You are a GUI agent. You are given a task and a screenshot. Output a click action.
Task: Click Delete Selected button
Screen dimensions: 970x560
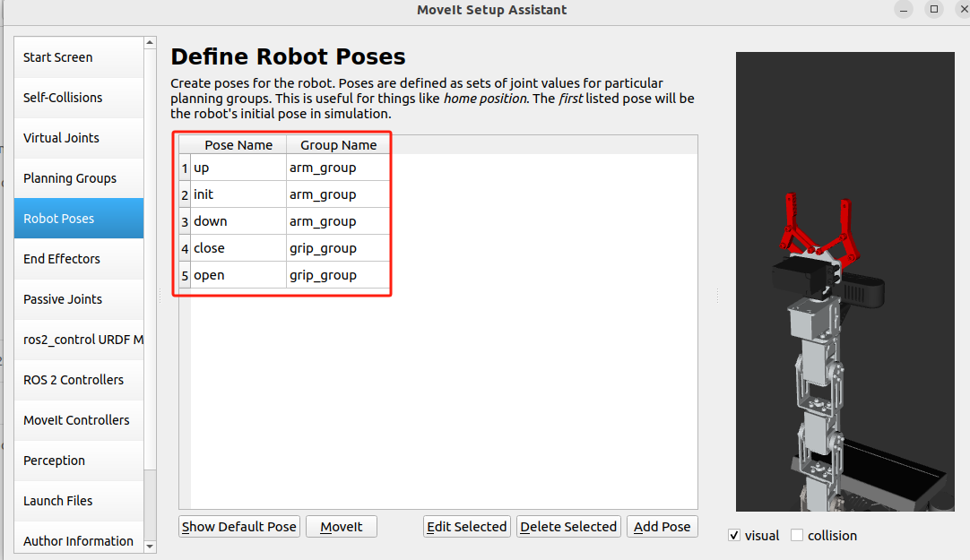pyautogui.click(x=568, y=527)
